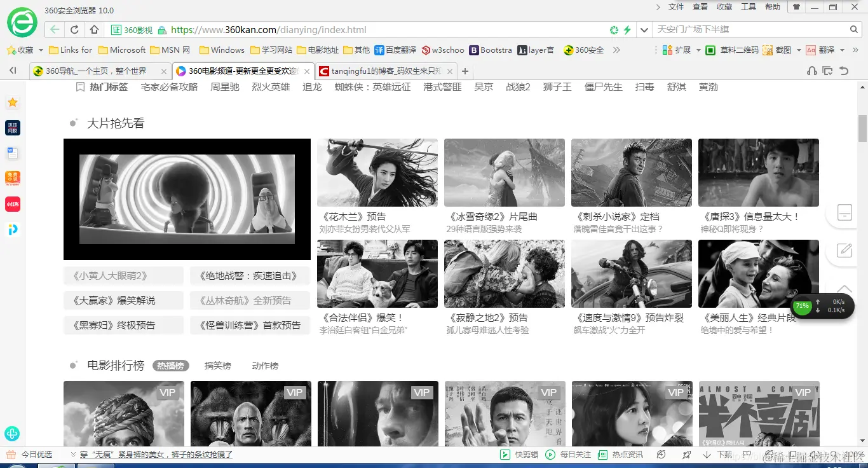The width and height of the screenshot is (868, 468).
Task: Open the 学习网站 bookmark folder
Action: (x=271, y=50)
